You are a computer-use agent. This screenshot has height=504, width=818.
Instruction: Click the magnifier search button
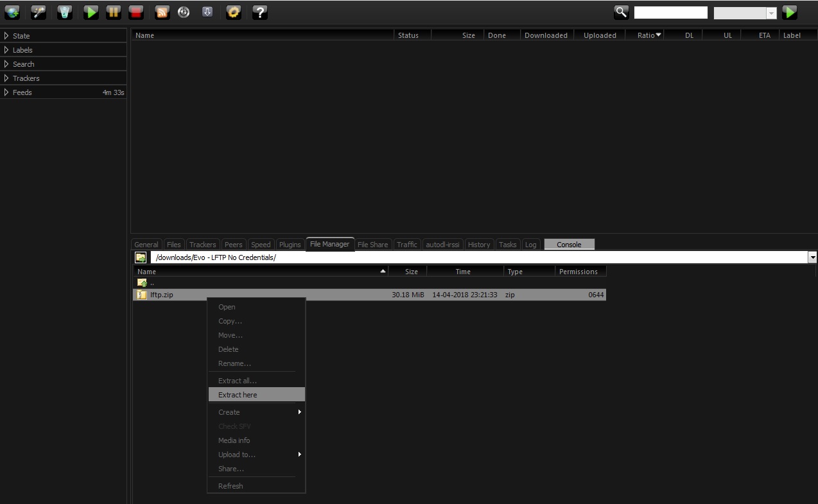pos(620,12)
